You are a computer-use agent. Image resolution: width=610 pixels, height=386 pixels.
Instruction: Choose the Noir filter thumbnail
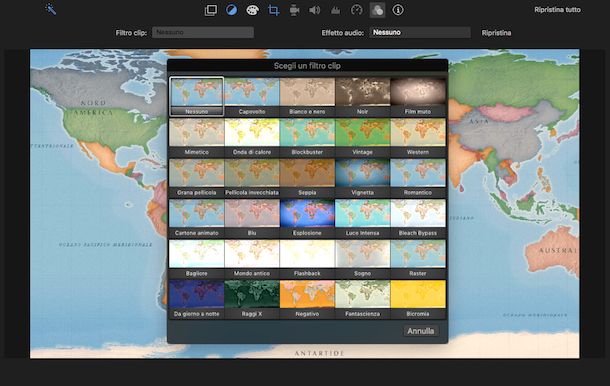point(363,96)
